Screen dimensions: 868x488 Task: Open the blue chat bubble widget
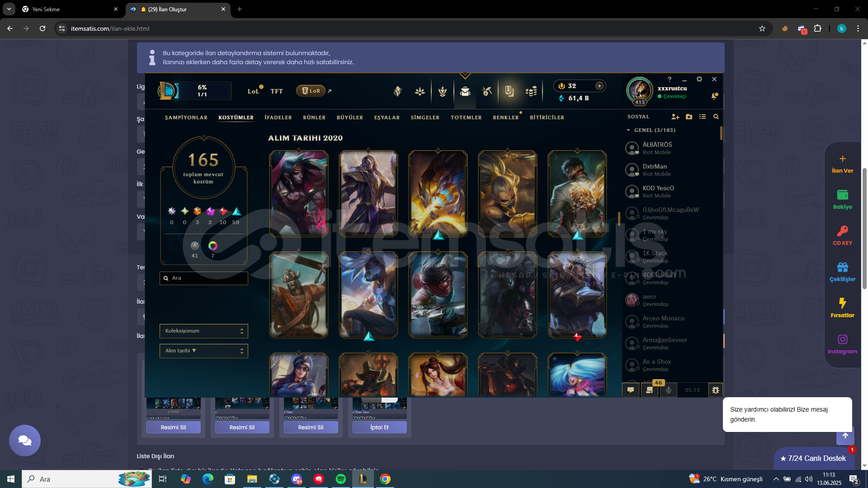coord(25,441)
